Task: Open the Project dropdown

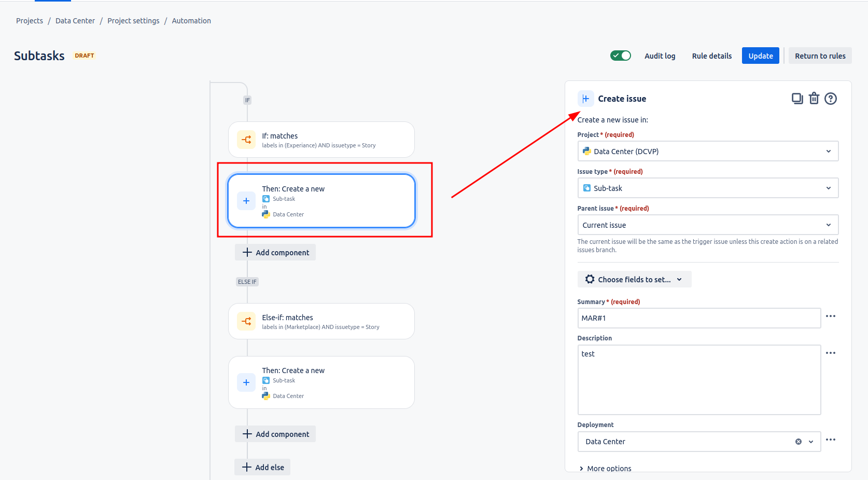Action: tap(707, 152)
